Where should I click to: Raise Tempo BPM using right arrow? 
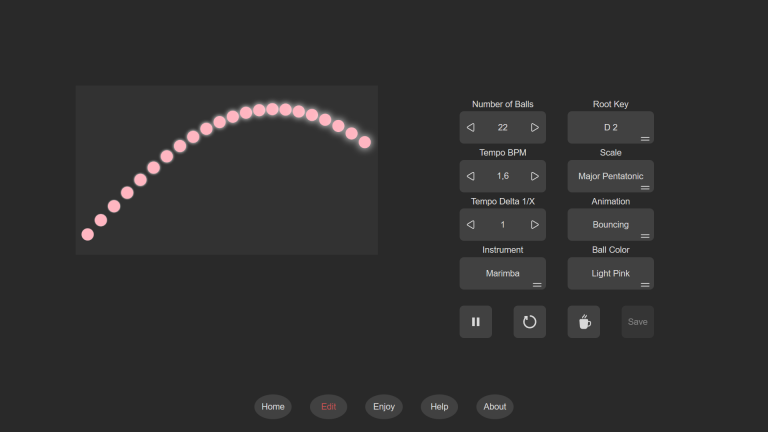535,176
